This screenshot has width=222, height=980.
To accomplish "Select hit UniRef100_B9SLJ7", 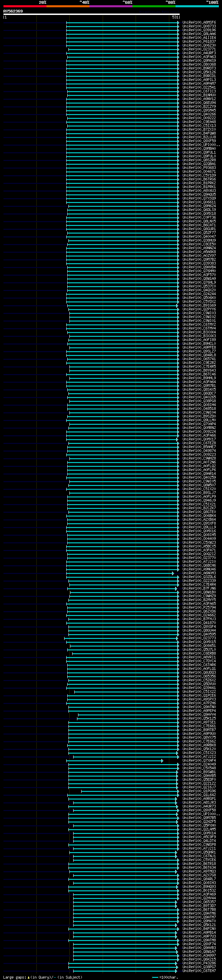I will click(x=199, y=493).
